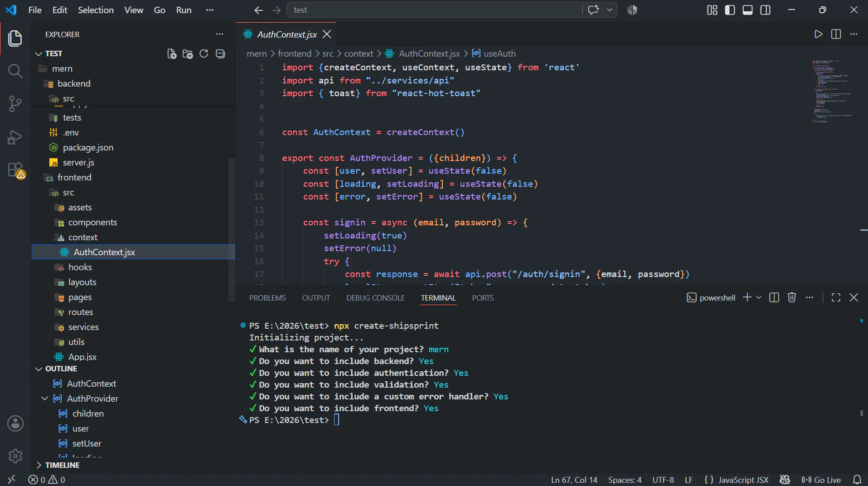Toggle Copilot status icon in status bar
Viewport: 868px width, 486px height.
pyautogui.click(x=785, y=480)
